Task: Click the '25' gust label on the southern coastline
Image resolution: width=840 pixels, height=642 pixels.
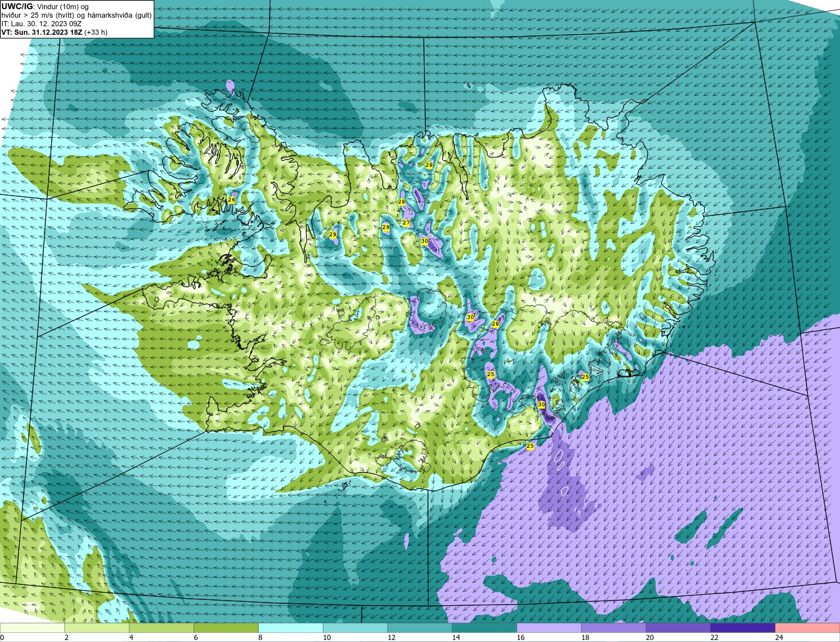Action: click(530, 446)
